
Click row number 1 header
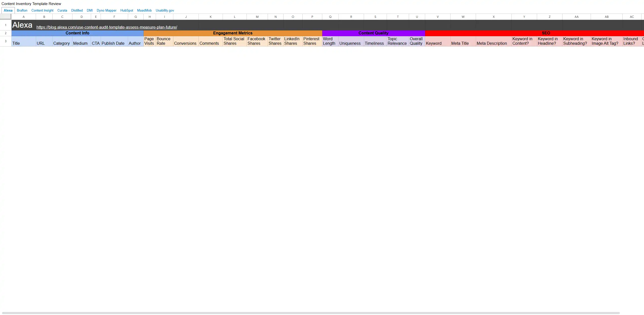[6, 25]
